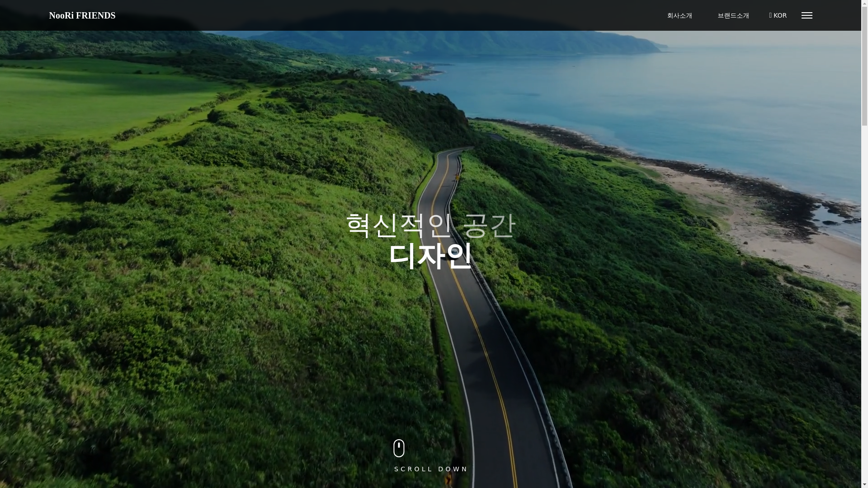The image size is (868, 488).
Task: Click the 혁신적인 공간 headline text
Action: (x=430, y=225)
